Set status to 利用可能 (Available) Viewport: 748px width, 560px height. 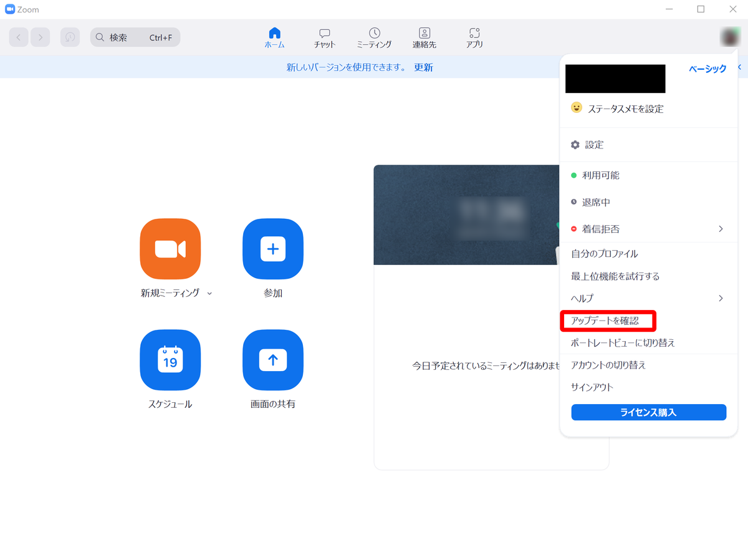[600, 176]
